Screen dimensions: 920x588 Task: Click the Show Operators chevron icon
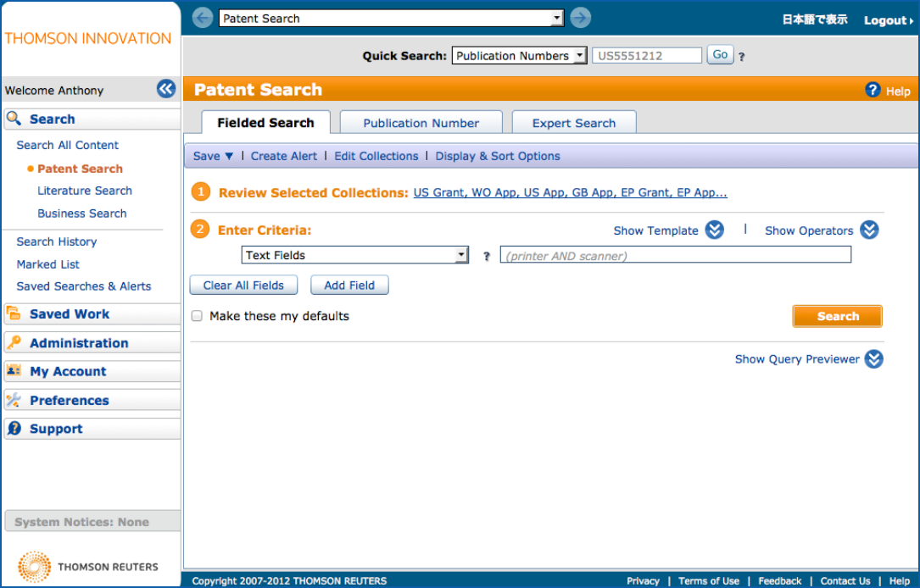click(869, 230)
